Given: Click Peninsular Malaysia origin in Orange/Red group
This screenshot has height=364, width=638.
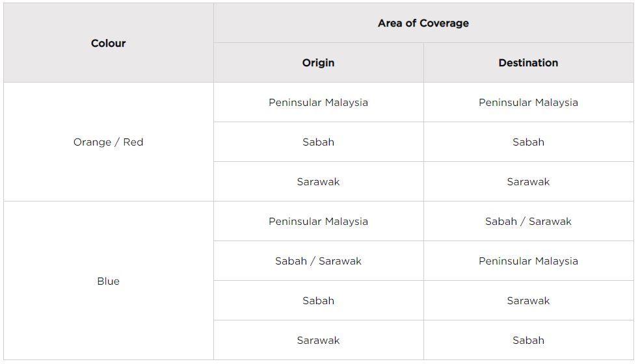Looking at the screenshot, I should (318, 103).
